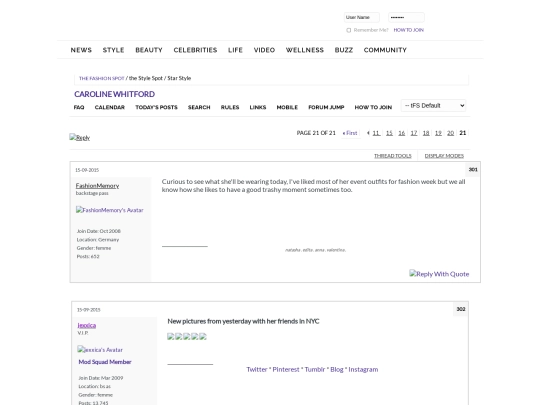Open post number 302 permalink
This screenshot has width=540, height=405.
461,309
